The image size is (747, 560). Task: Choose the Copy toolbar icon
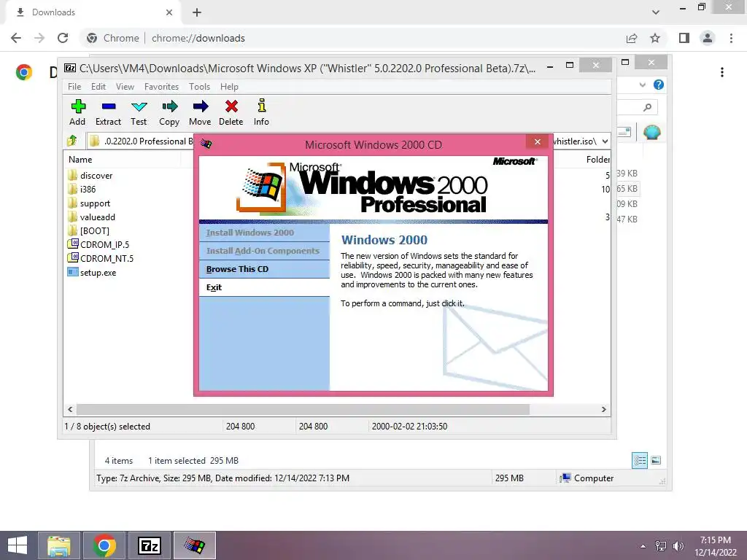pyautogui.click(x=169, y=112)
